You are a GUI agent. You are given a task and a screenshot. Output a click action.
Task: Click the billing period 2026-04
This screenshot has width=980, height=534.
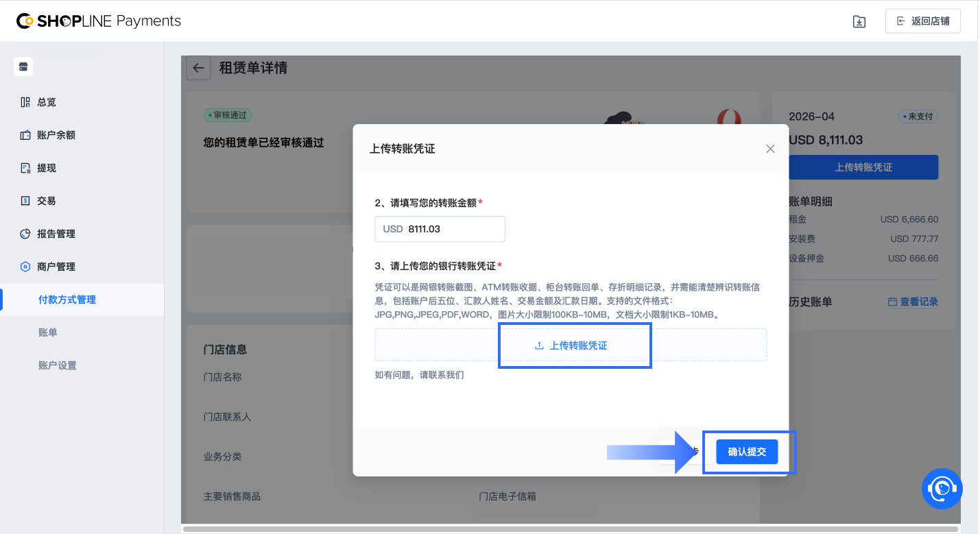[x=812, y=117]
